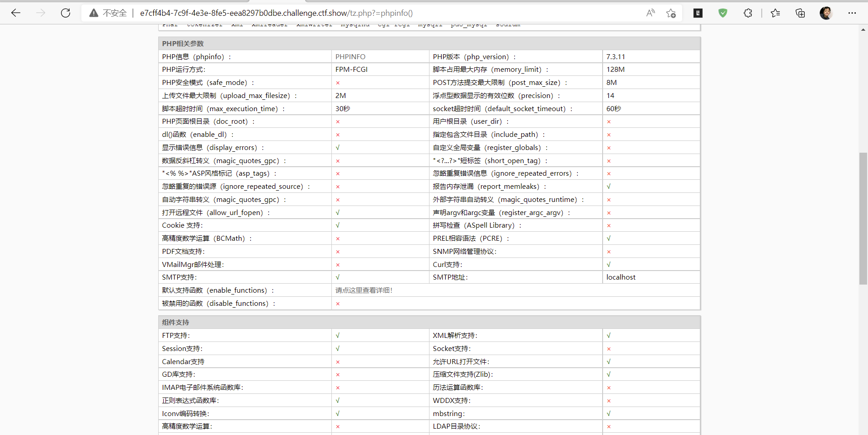Click the address bar URL
Image resolution: width=868 pixels, height=435 pixels.
click(276, 13)
